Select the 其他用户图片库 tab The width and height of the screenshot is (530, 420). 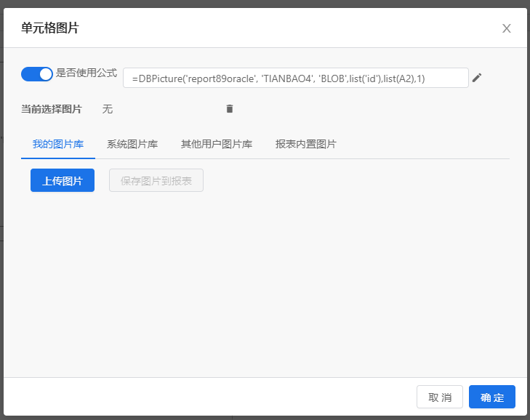click(x=217, y=144)
